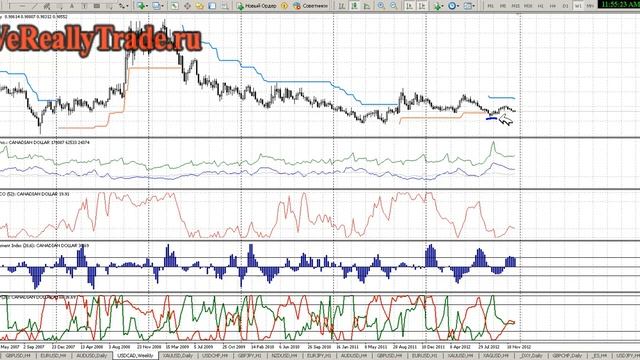640x360 pixels.
Task: Select the M15 timeframe
Action: coord(516,6)
